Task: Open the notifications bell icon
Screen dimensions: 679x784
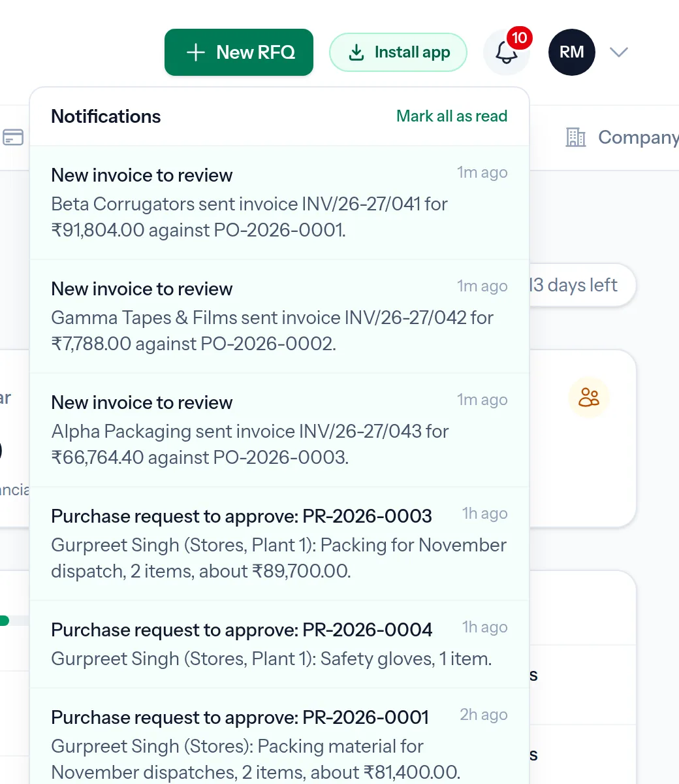Action: 507,52
